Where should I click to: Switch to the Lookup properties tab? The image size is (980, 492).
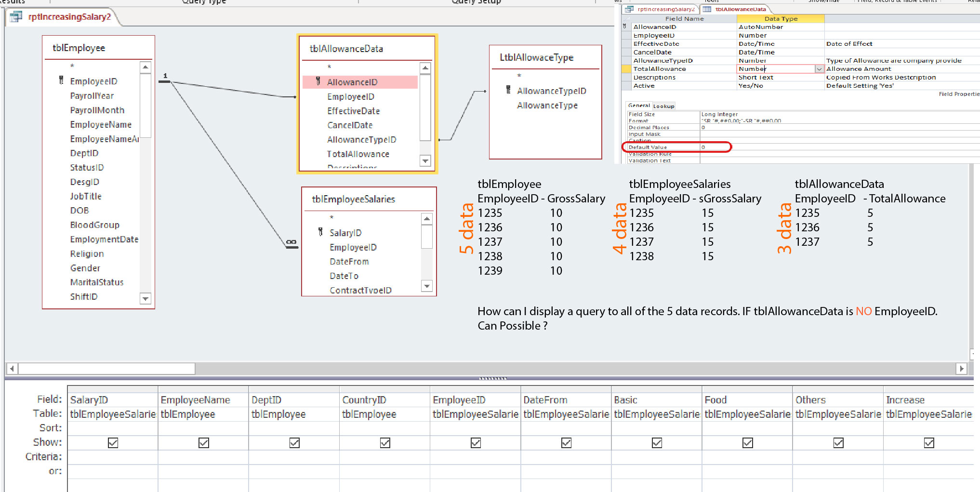(x=663, y=106)
